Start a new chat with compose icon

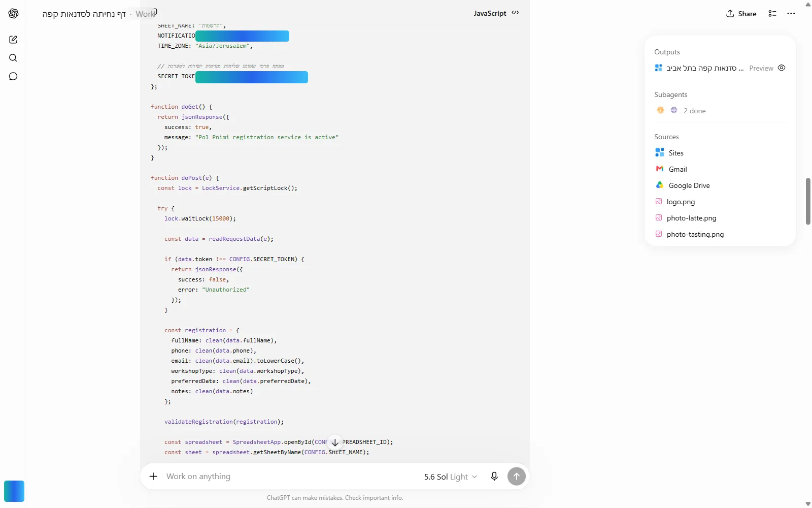pyautogui.click(x=13, y=40)
